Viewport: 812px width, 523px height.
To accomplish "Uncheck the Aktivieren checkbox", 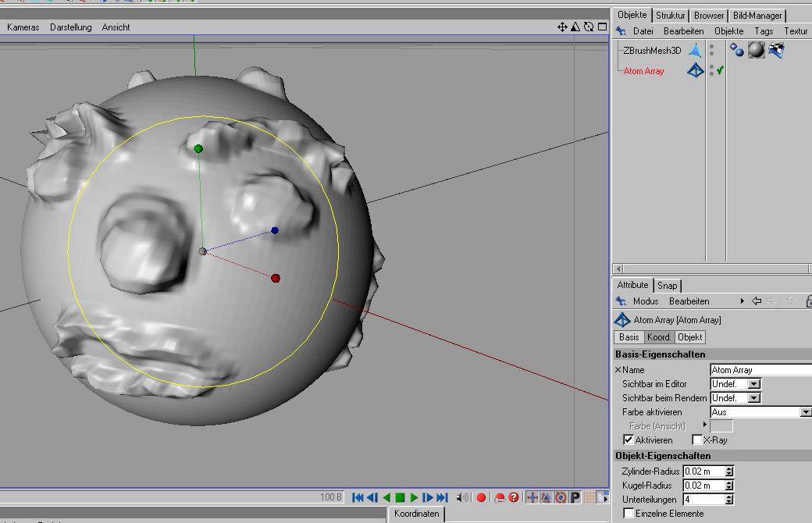I will 629,440.
